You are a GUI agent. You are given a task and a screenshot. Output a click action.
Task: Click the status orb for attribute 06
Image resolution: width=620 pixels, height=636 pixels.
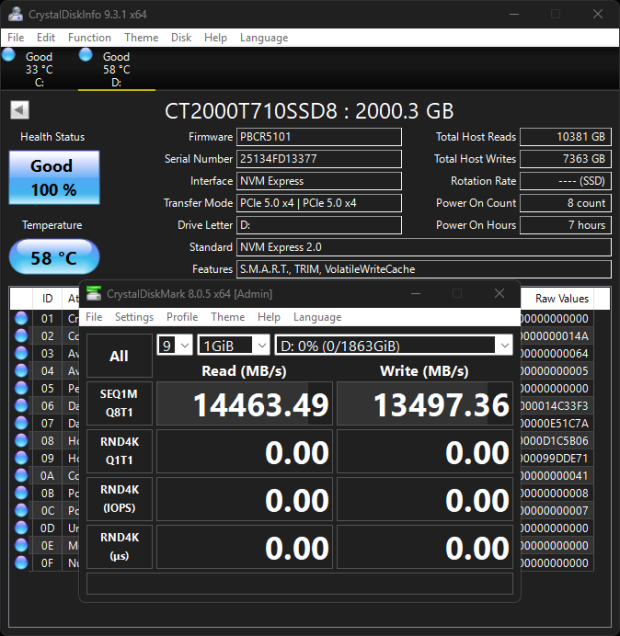pos(21,406)
